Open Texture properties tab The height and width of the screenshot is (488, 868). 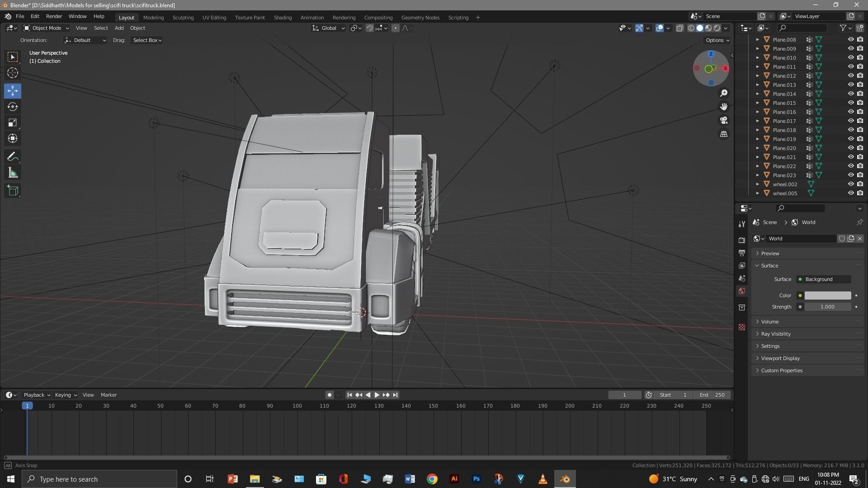pyautogui.click(x=741, y=327)
